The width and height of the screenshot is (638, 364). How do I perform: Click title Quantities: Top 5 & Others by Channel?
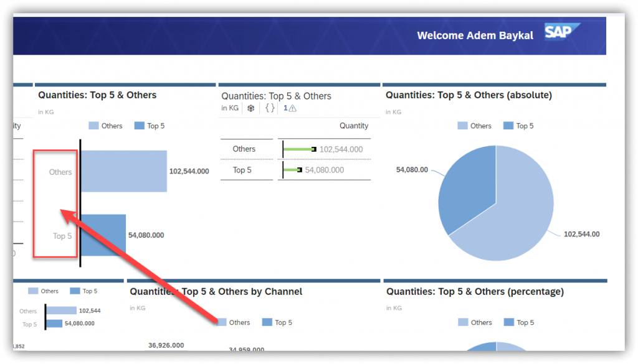point(216,292)
